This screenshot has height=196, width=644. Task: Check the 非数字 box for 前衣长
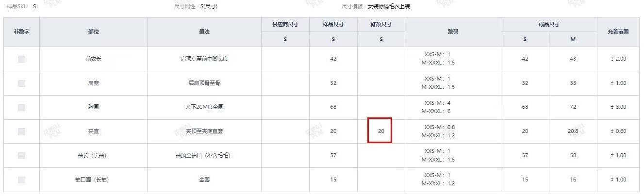tap(21, 59)
